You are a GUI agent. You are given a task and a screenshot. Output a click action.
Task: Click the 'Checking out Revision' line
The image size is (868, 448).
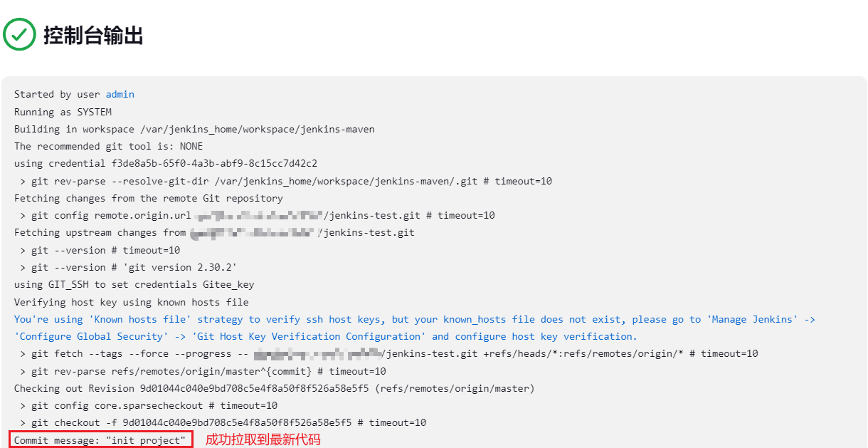click(x=275, y=389)
